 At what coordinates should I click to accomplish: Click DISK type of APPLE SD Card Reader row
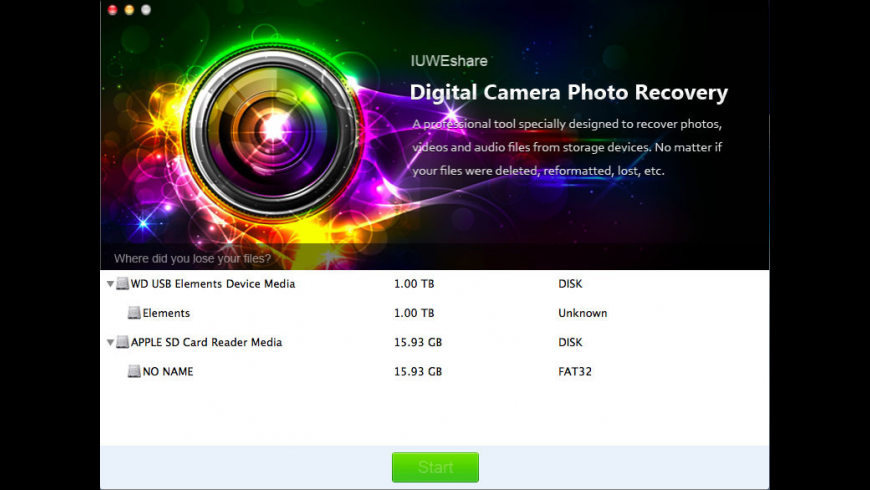coord(570,342)
